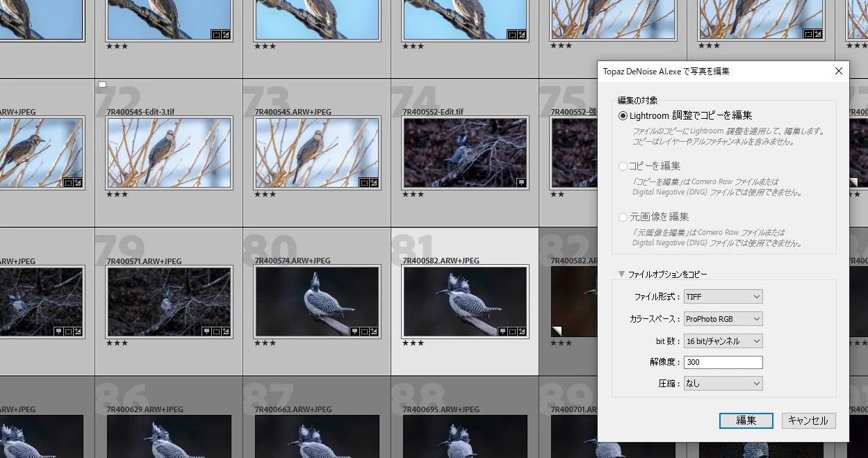Select the 7R400571.ARW+JPEG thumbnail
The width and height of the screenshot is (868, 458).
coord(169,302)
